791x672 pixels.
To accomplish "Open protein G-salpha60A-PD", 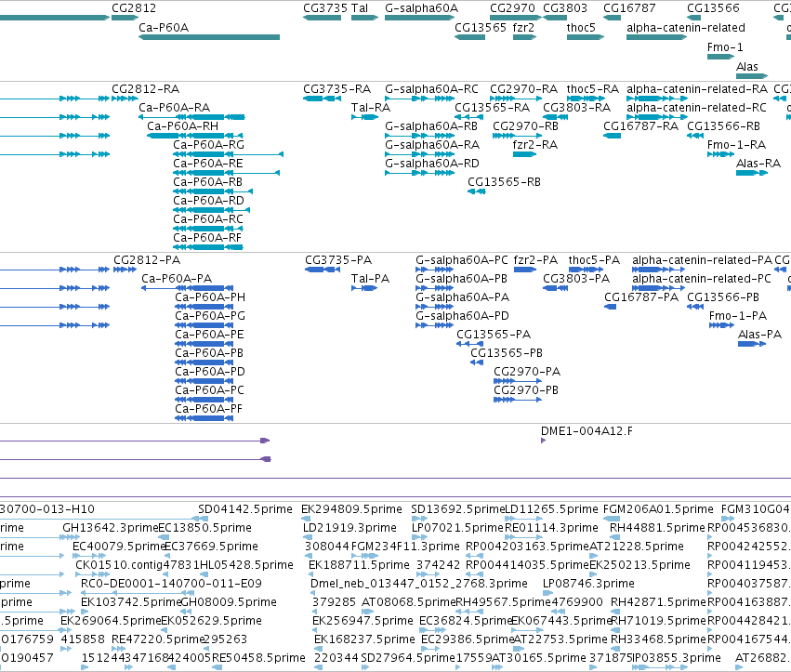I will point(462,316).
